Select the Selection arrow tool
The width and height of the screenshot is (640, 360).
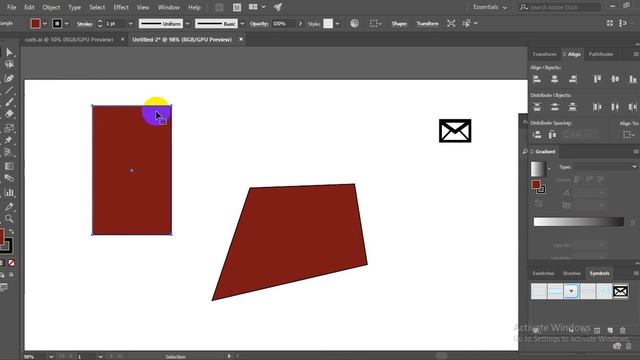tap(9, 52)
